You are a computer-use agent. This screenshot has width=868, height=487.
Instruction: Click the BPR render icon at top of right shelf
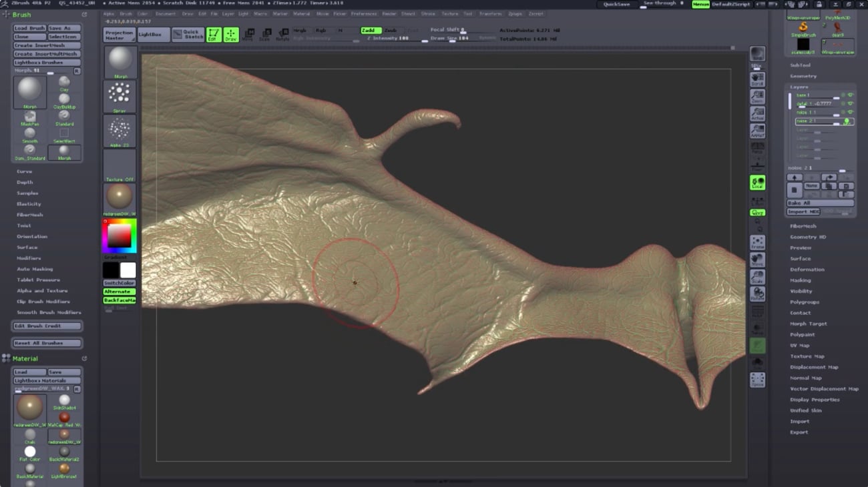pos(757,54)
